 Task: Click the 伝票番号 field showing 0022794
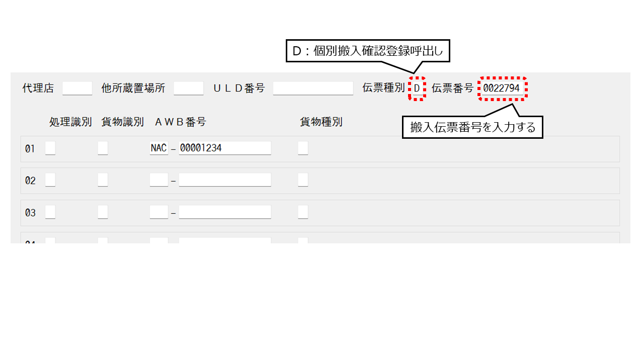pyautogui.click(x=502, y=88)
